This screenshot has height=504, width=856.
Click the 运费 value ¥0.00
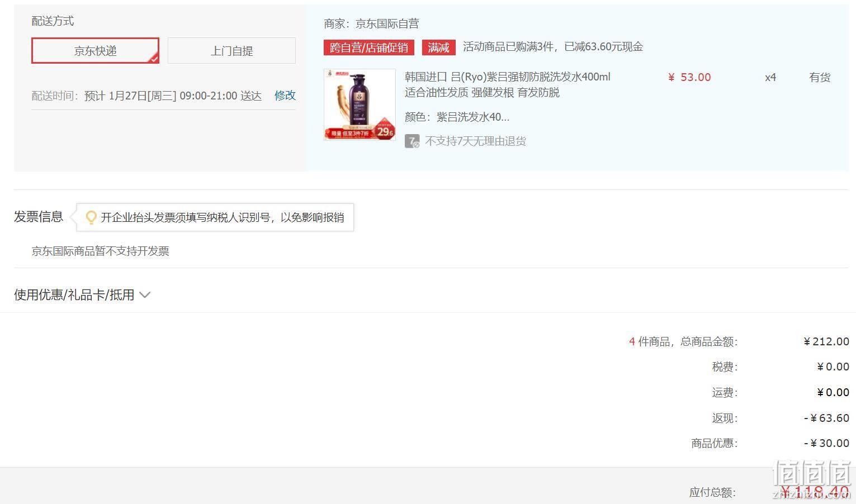point(833,392)
